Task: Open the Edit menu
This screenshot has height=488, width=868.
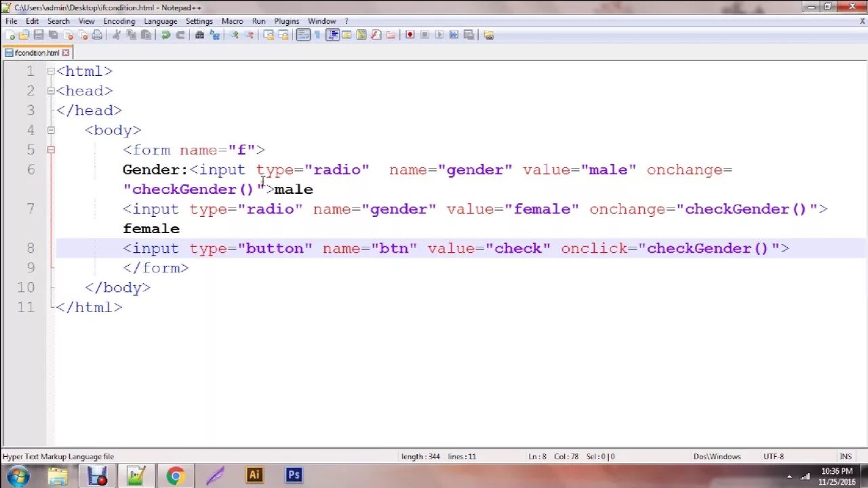Action: [32, 21]
